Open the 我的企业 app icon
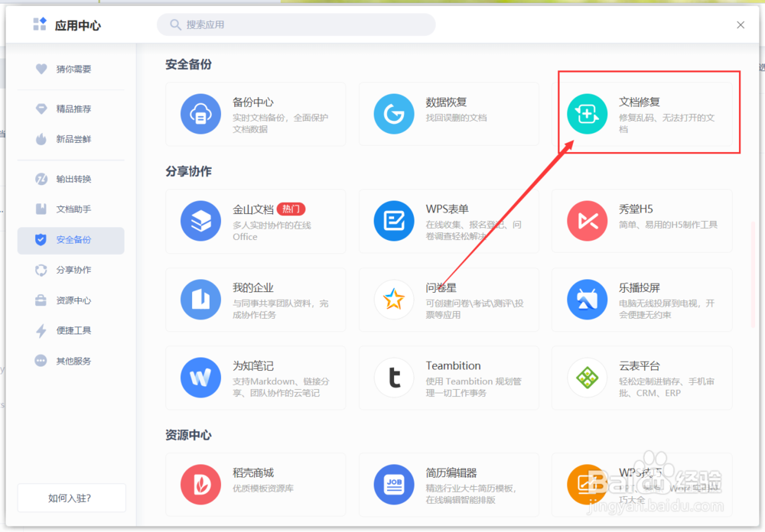Image resolution: width=765 pixels, height=532 pixels. click(x=200, y=300)
